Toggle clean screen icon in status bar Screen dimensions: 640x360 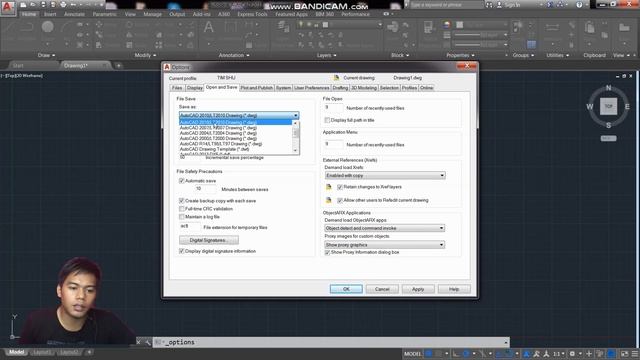[624, 353]
